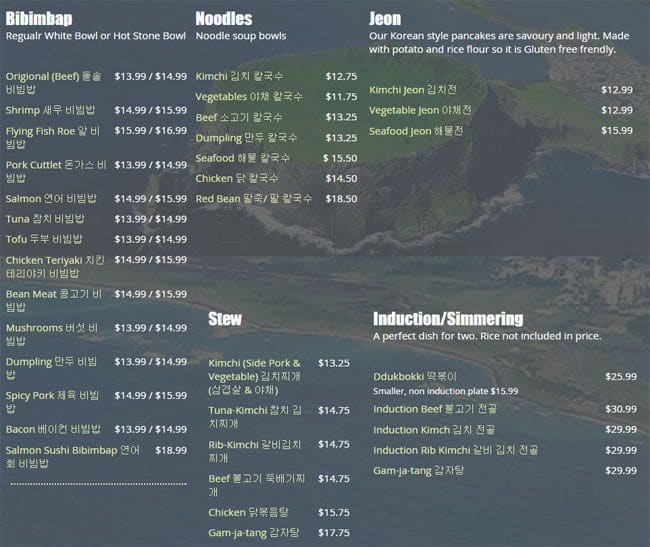
Task: Click the Stew section title
Action: pyautogui.click(x=224, y=319)
